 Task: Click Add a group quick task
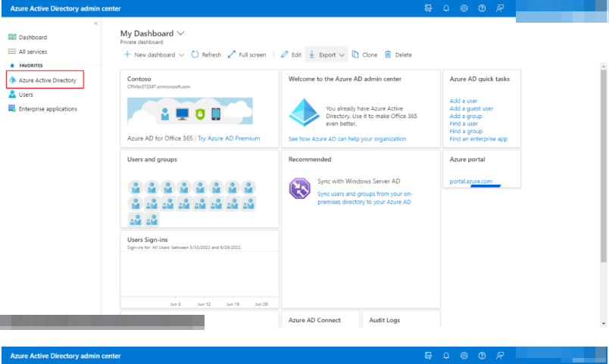pyautogui.click(x=466, y=116)
